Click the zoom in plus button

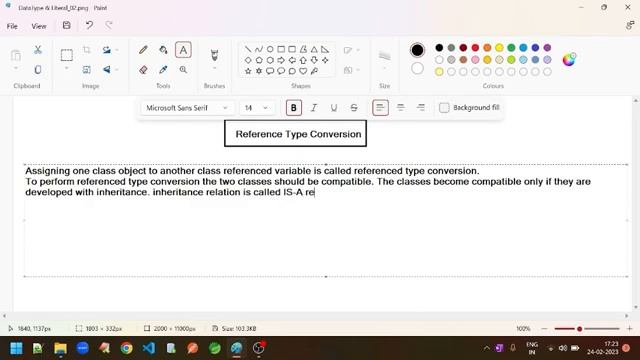pyautogui.click(x=629, y=329)
